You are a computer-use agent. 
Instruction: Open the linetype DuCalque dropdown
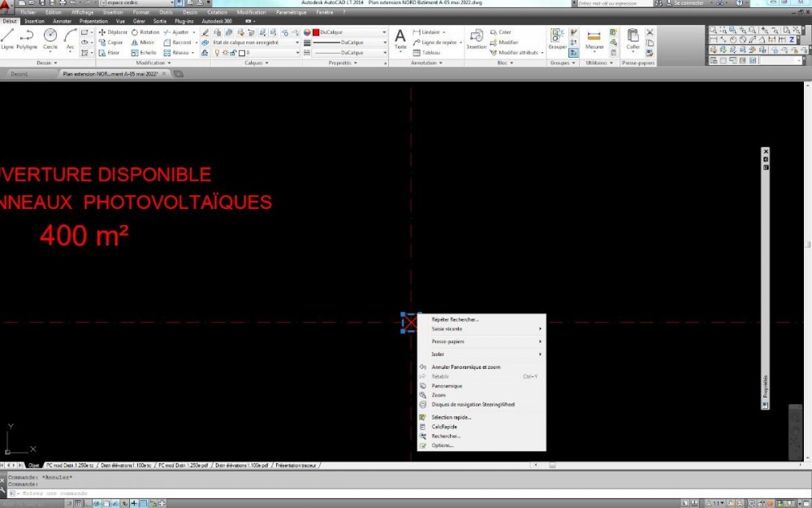pyautogui.click(x=350, y=53)
